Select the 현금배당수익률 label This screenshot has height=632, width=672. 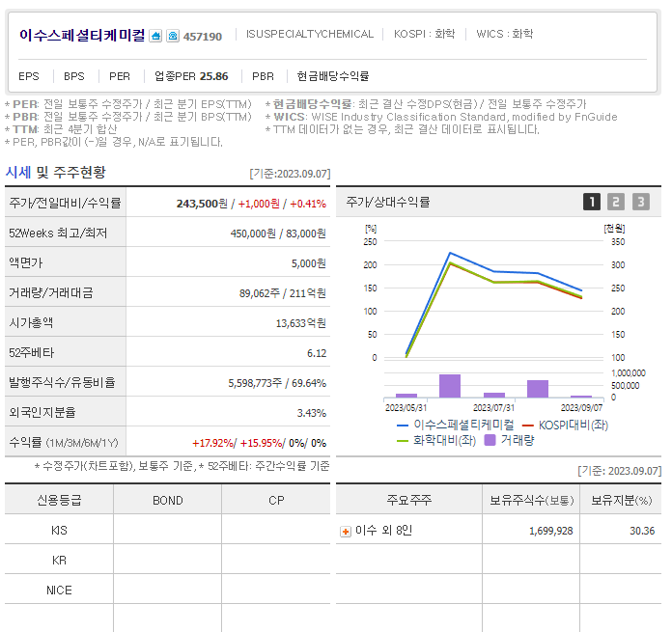point(333,76)
